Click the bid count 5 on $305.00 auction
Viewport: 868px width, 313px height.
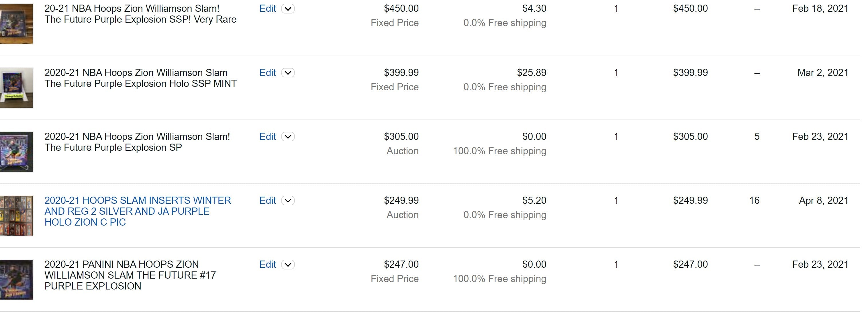pos(757,137)
